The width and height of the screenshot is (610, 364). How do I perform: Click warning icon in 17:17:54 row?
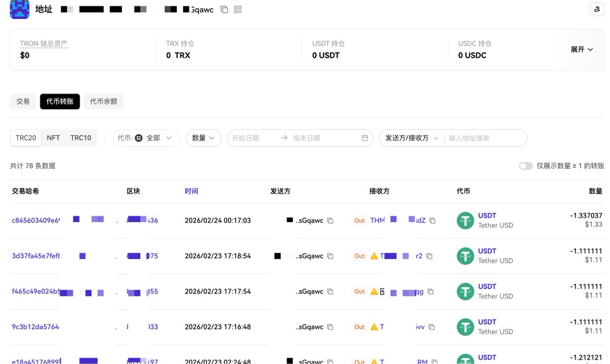[374, 291]
